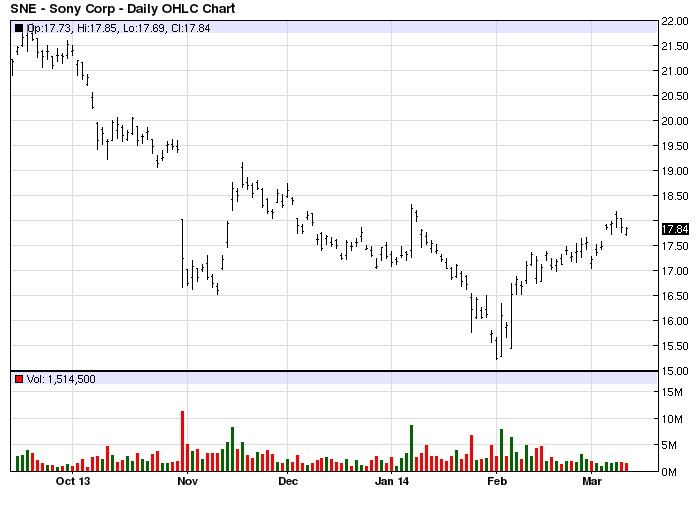Click the red volume legend square
This screenshot has height=512, width=700.
pyautogui.click(x=19, y=379)
